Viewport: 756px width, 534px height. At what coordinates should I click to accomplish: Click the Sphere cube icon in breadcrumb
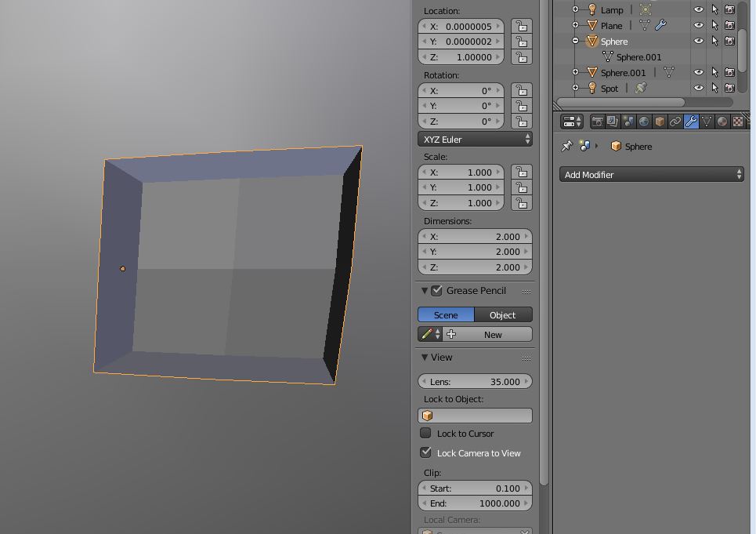[x=616, y=146]
